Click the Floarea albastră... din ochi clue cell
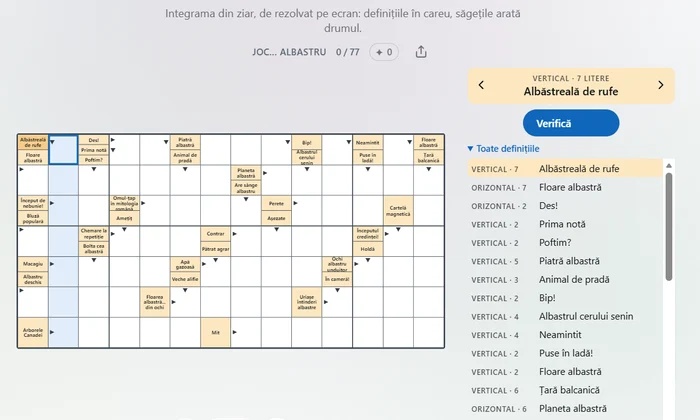 [x=154, y=302]
